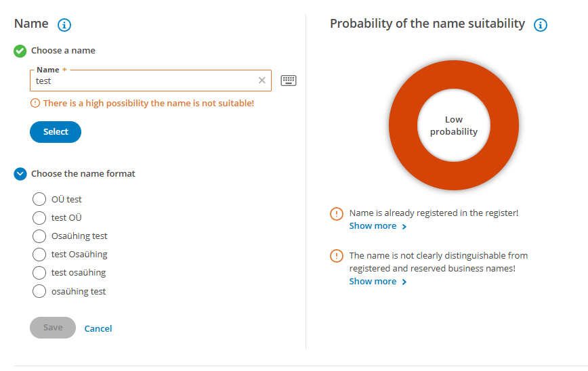The width and height of the screenshot is (588, 371).
Task: Open info for Probability of name suitability
Action: (540, 25)
